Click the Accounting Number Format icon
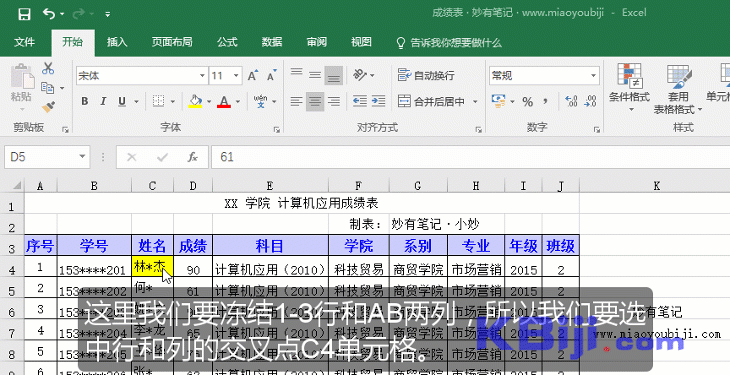730x375 pixels. pos(498,101)
